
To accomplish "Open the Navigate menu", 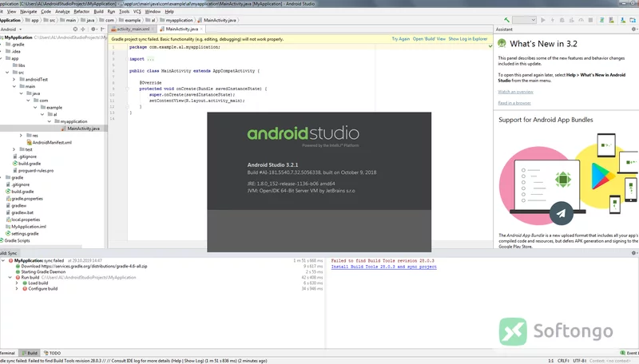I will (28, 11).
